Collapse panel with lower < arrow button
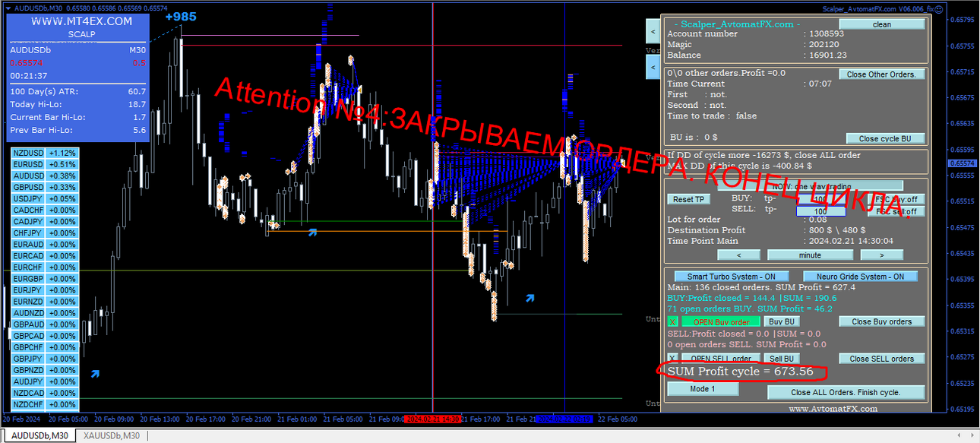 tap(653, 67)
